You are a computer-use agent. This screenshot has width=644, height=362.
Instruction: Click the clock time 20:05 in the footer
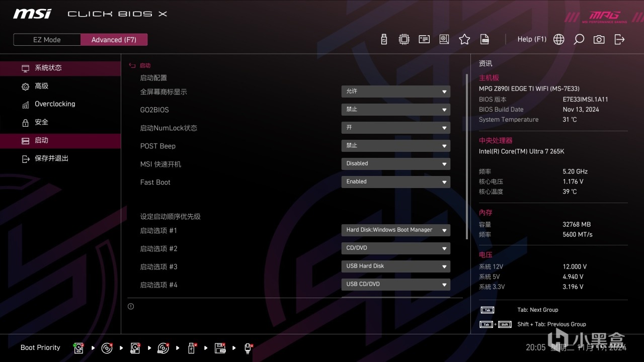[x=536, y=347]
